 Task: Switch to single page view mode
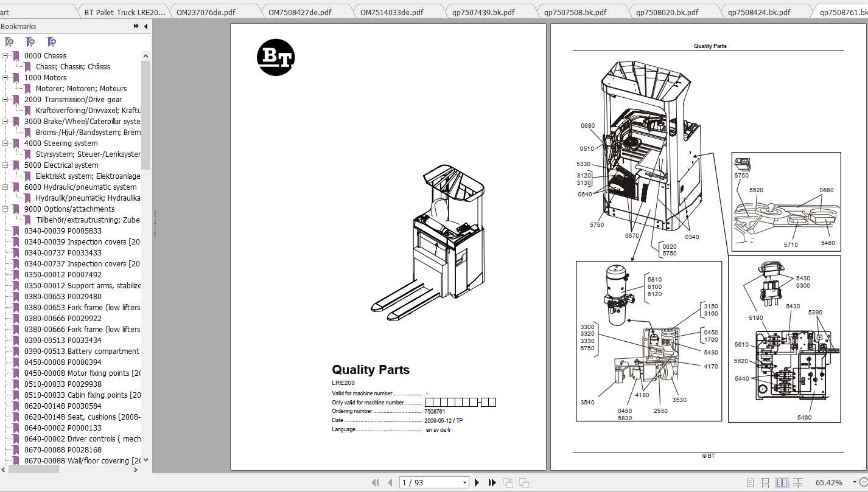750,483
